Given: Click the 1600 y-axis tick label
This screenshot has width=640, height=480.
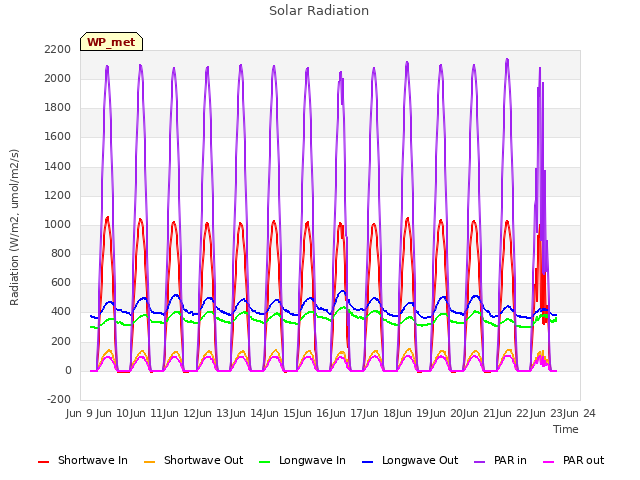Looking at the screenshot, I should (58, 137).
